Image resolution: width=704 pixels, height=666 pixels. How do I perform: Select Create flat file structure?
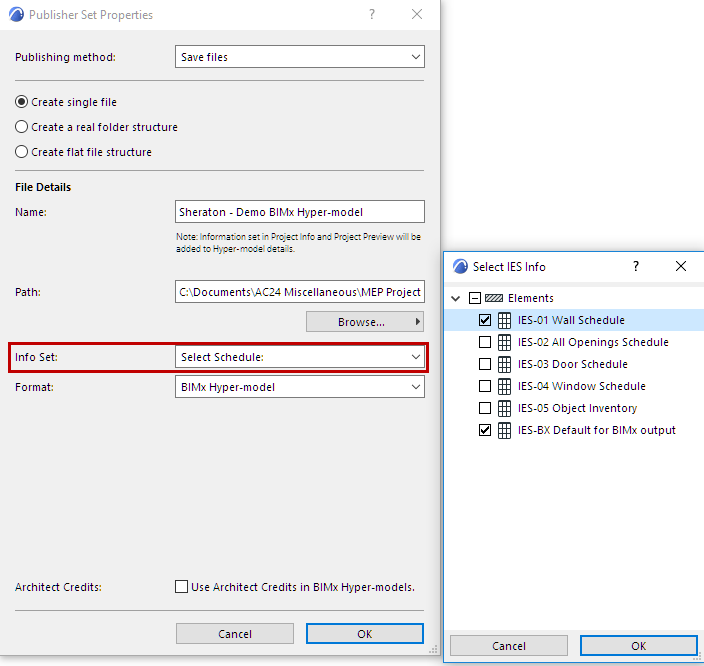(22, 152)
